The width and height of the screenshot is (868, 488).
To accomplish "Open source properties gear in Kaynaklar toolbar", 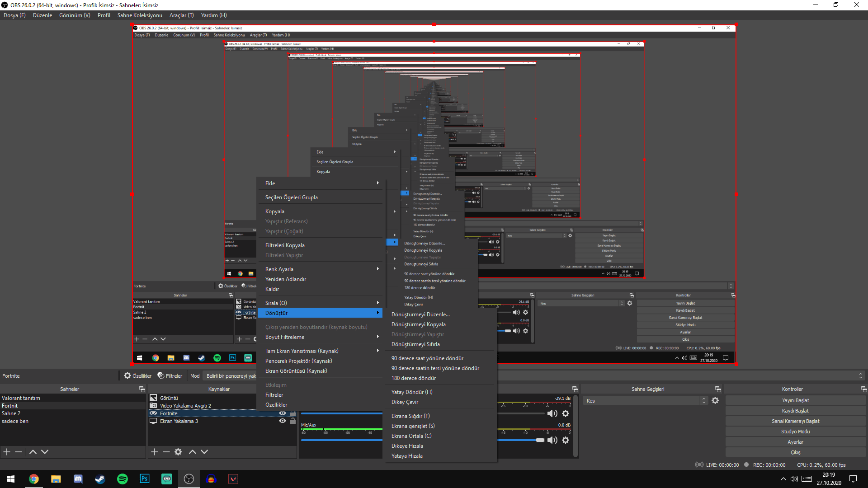I will 178,452.
